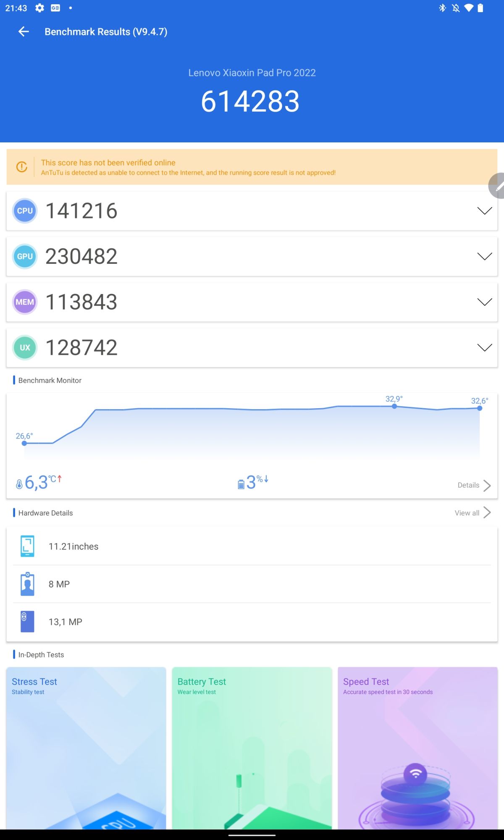504x840 pixels.
Task: Tap the Benchmark Results (V9.4.7) title
Action: point(106,32)
